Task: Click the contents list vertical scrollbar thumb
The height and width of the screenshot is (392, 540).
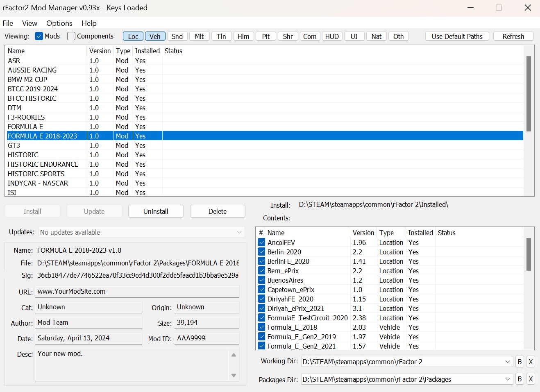Action: [x=529, y=254]
